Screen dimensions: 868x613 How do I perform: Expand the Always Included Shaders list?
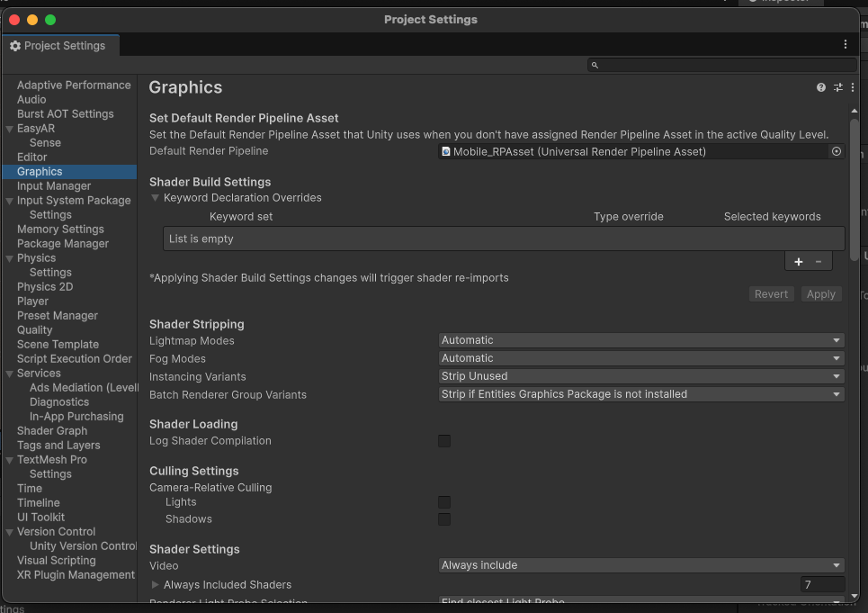tap(155, 585)
